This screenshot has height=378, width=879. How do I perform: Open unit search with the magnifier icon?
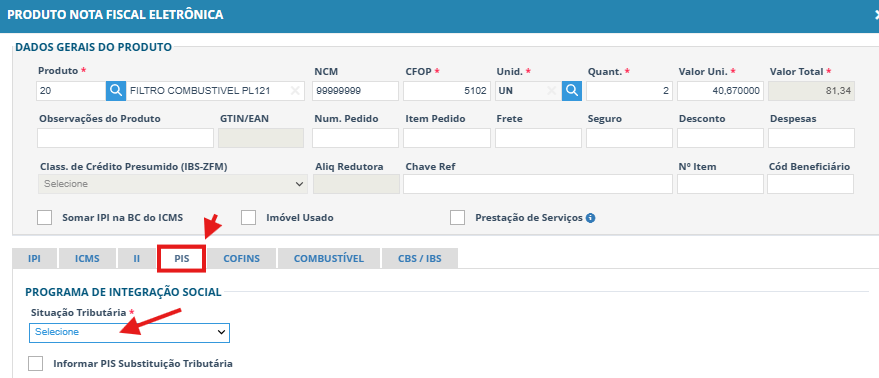(x=572, y=90)
